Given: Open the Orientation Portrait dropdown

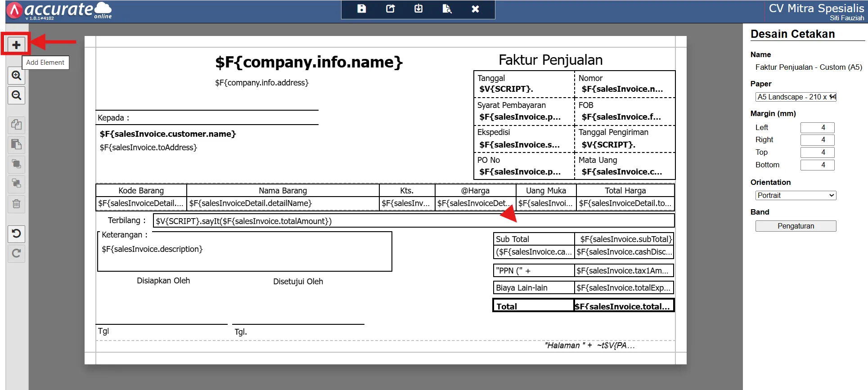Looking at the screenshot, I should 796,195.
